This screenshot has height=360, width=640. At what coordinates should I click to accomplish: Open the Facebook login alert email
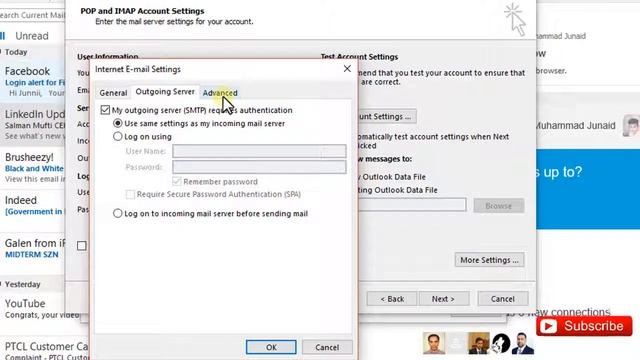click(33, 82)
